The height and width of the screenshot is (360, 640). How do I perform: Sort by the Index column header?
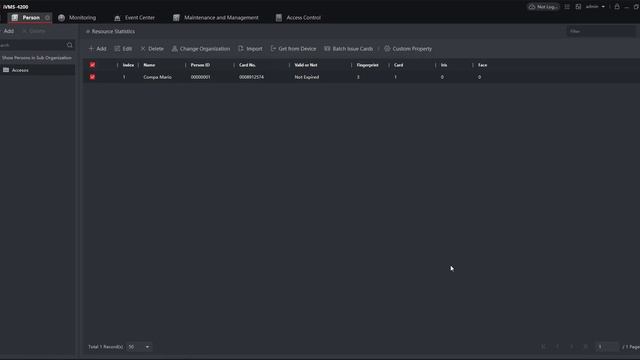click(x=128, y=65)
